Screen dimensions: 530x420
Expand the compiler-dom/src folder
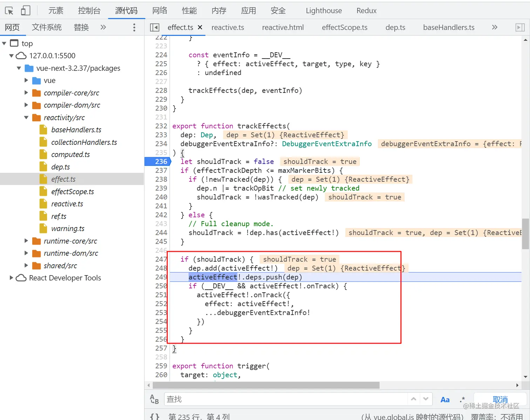coord(26,105)
